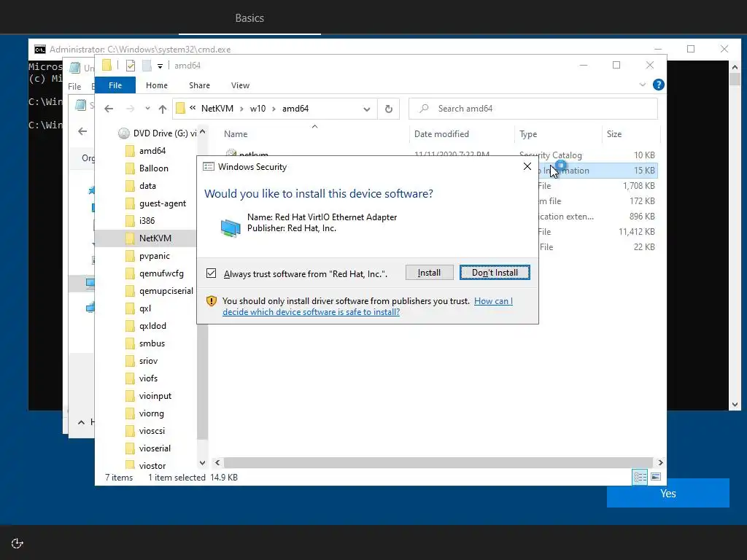747x560 pixels.
Task: Select the qemufwcfg folder in the tree
Action: click(161, 273)
